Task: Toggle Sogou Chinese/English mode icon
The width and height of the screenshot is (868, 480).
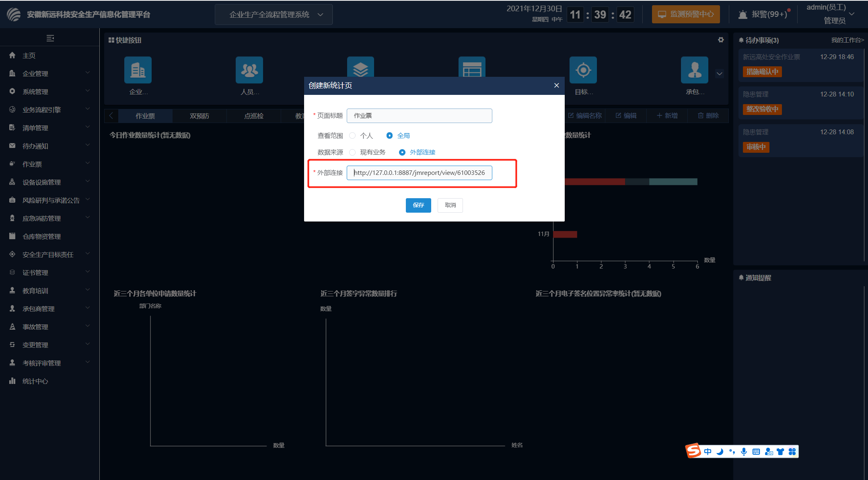Action: point(708,451)
